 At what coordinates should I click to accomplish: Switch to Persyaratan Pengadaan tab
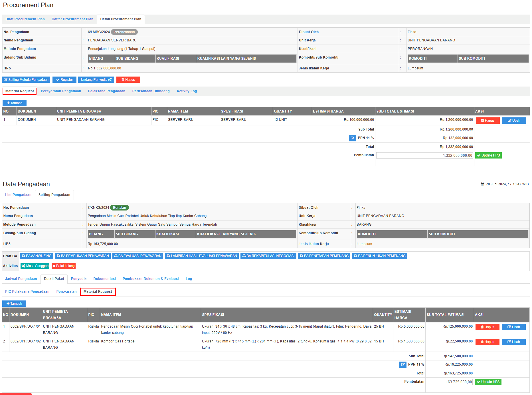point(61,91)
